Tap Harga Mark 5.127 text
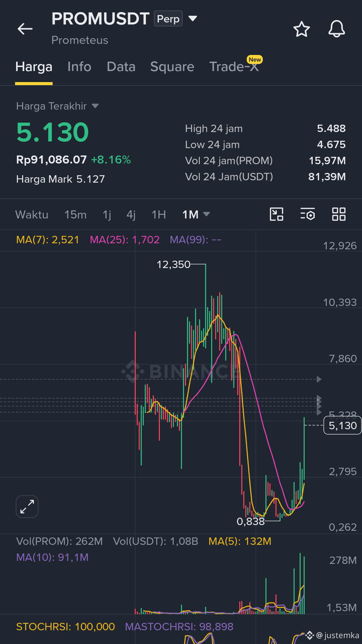This screenshot has width=362, height=644. [60, 179]
